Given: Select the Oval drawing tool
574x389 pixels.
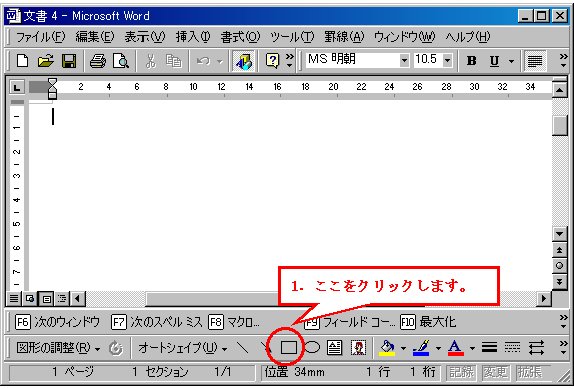Looking at the screenshot, I should 312,347.
